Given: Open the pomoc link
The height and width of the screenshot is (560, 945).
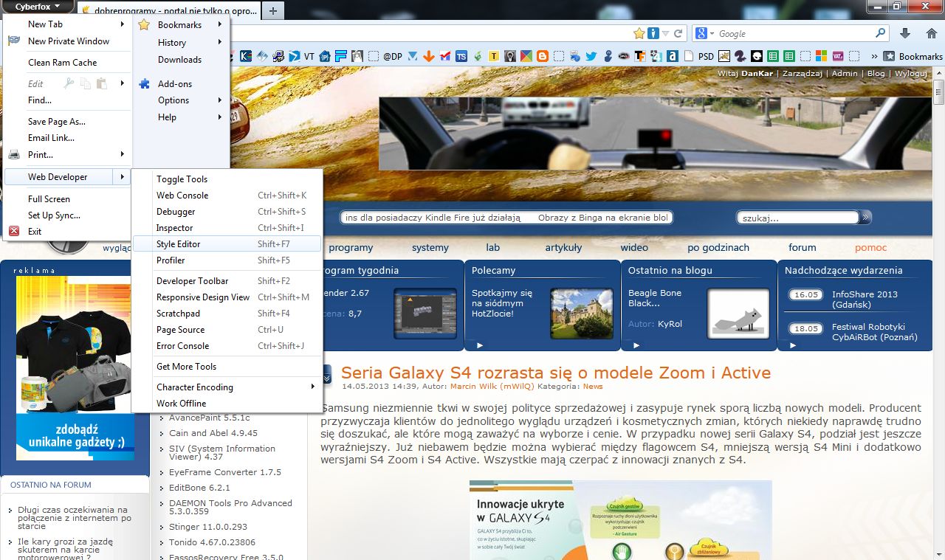Looking at the screenshot, I should click(871, 247).
